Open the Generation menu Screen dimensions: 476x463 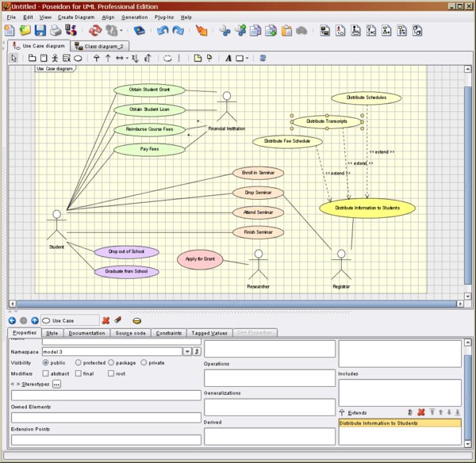tap(135, 17)
